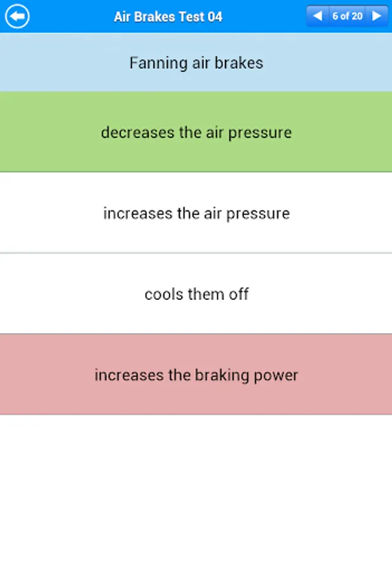
Task: Select answer 'decreases the air pressure'
Action: coord(196,132)
